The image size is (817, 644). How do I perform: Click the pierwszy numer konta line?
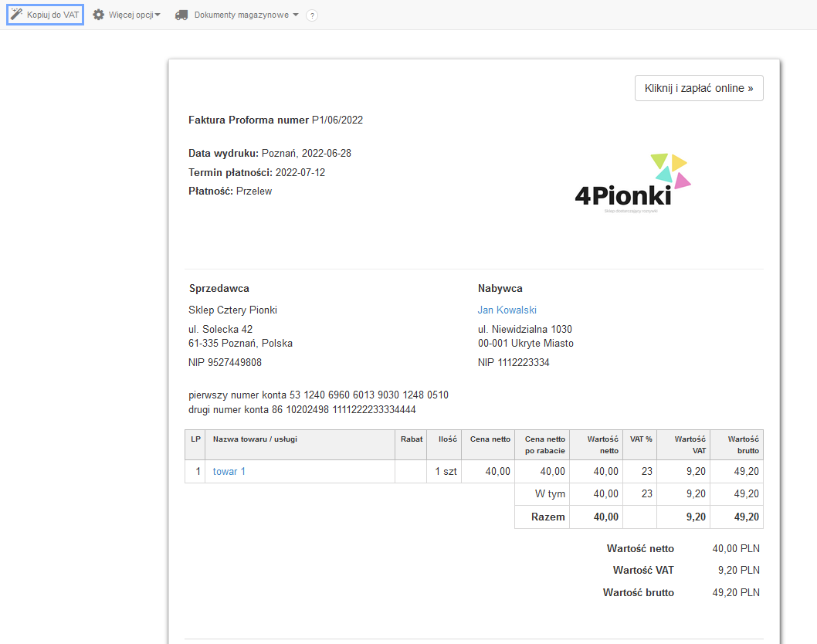318,395
